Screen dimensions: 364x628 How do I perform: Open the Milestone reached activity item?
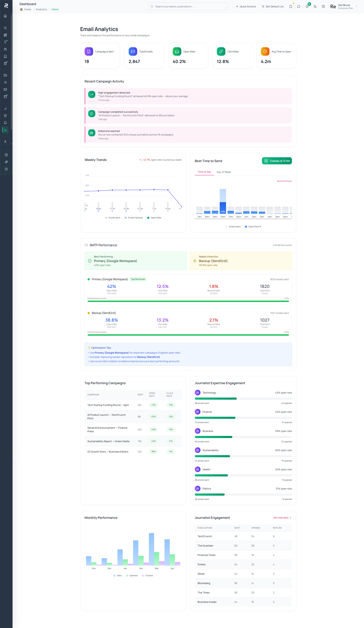(x=188, y=135)
